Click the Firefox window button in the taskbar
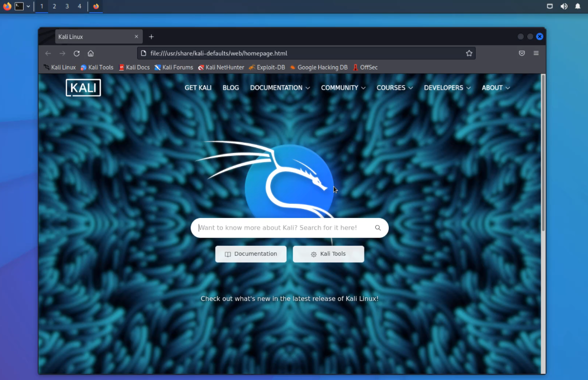The height and width of the screenshot is (380, 588). [96, 7]
